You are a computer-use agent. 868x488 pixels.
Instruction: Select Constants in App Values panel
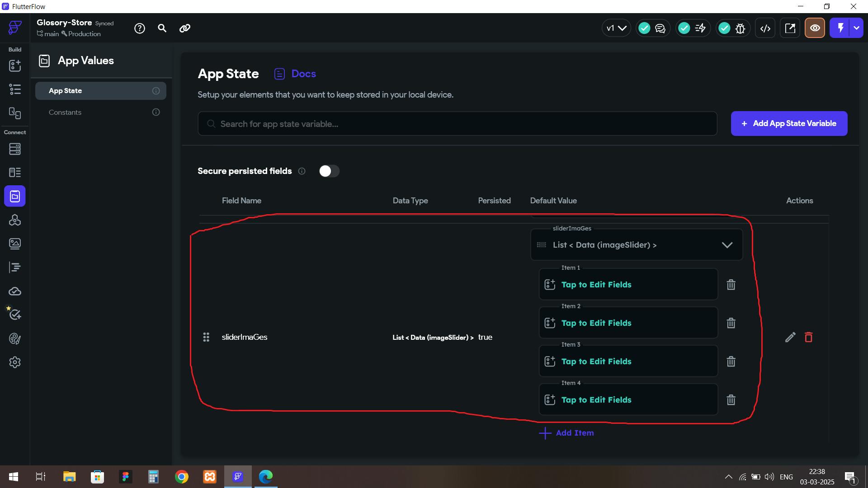(65, 112)
